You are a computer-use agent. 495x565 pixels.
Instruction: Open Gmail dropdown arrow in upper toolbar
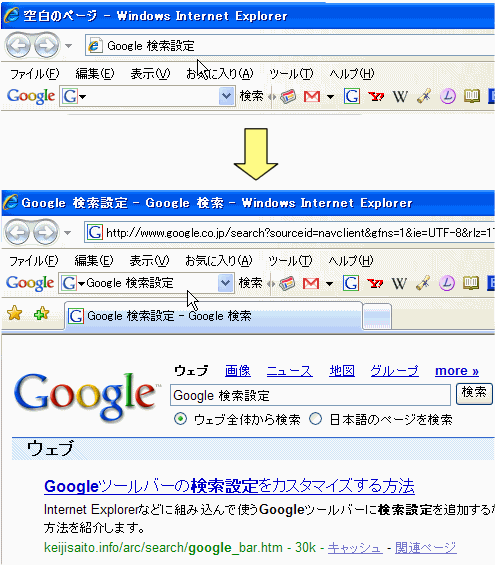point(330,97)
